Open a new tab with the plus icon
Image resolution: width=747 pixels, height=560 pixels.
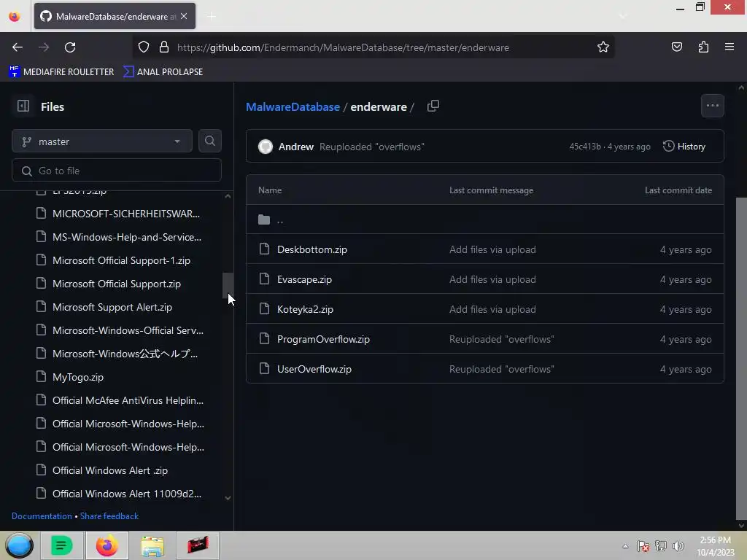(212, 17)
